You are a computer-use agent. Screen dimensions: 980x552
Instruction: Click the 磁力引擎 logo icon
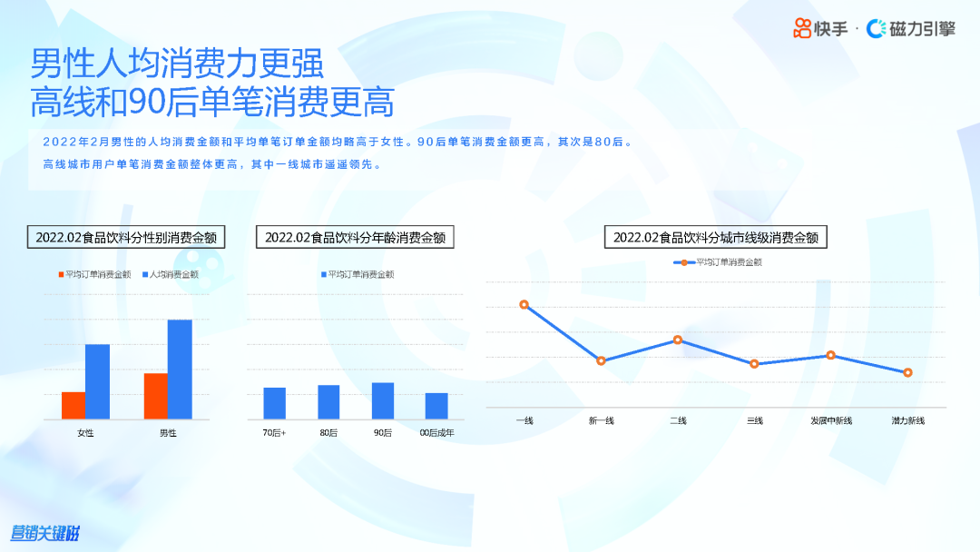coord(876,28)
